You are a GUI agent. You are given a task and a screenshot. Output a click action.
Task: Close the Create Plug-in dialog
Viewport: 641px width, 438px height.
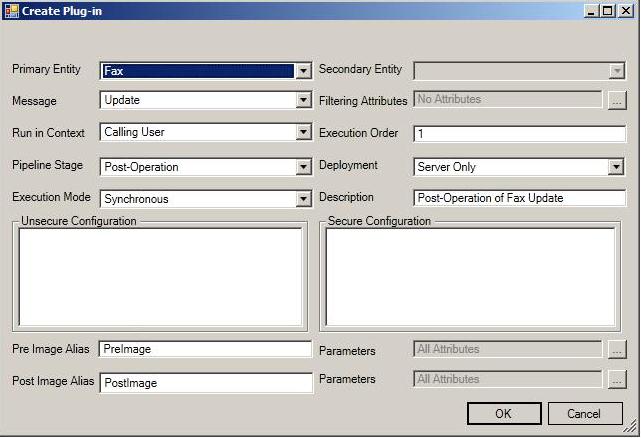[625, 10]
